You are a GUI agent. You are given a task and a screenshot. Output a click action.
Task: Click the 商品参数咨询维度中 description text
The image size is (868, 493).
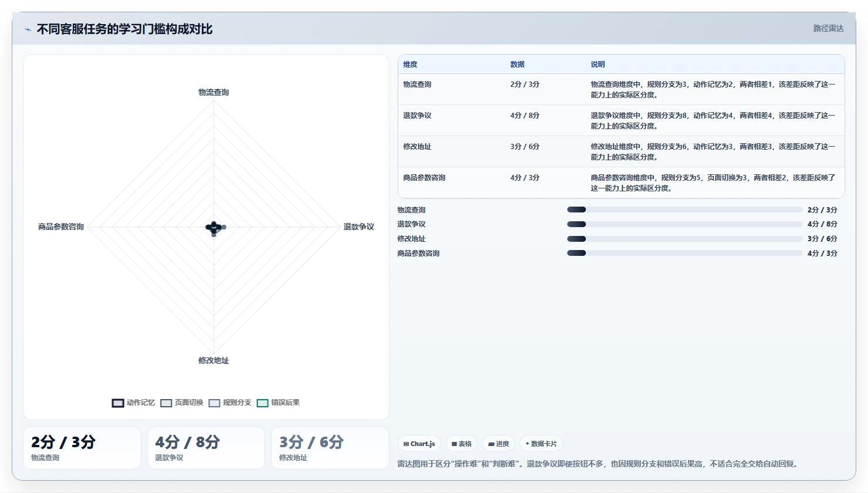713,183
